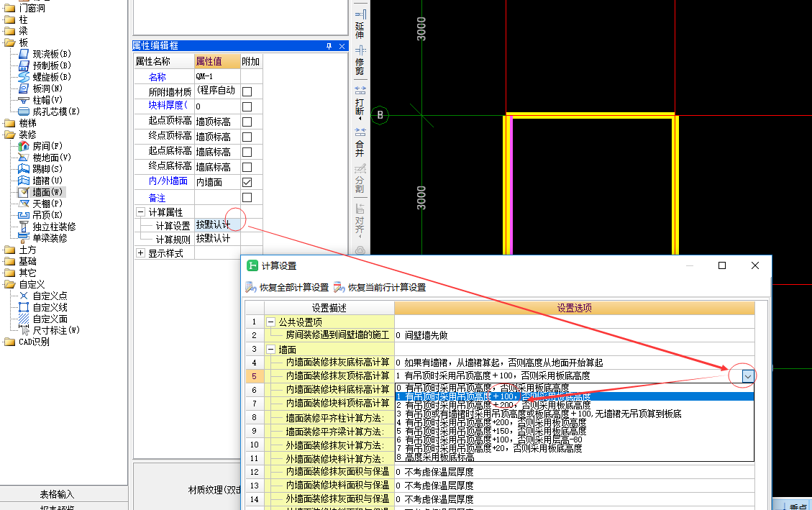
Task: Activate the 合并 merge tool
Action: (360, 142)
